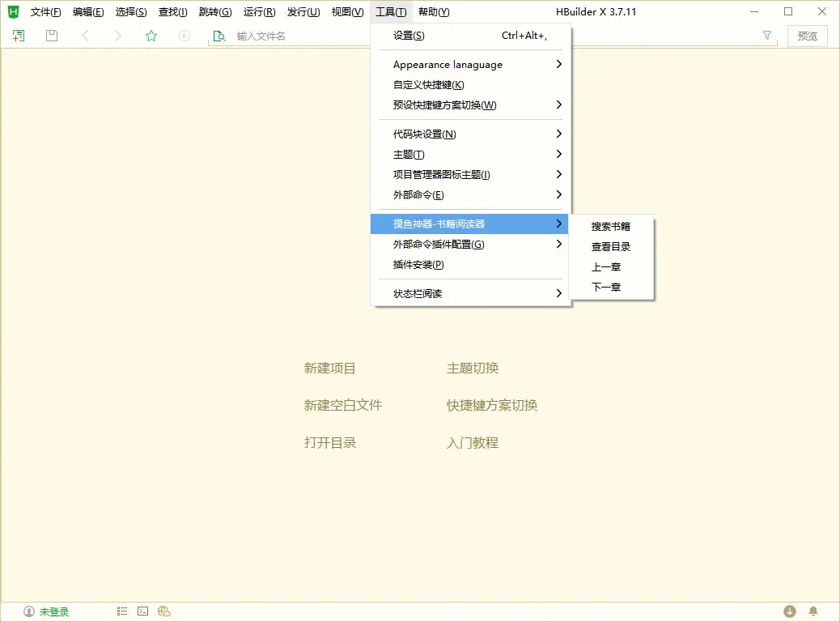Open the 运行(R) menu

pyautogui.click(x=259, y=12)
